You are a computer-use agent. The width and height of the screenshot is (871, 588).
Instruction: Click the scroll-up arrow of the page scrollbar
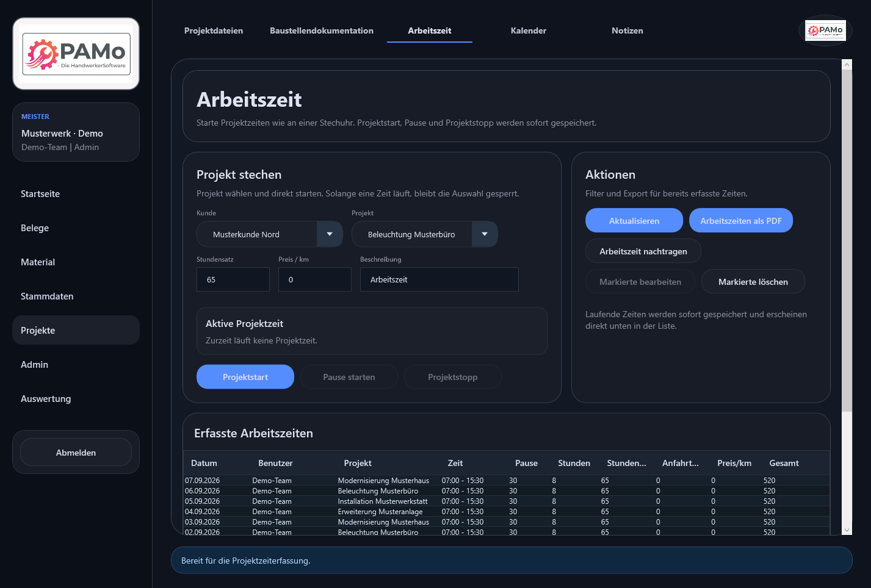pyautogui.click(x=847, y=64)
